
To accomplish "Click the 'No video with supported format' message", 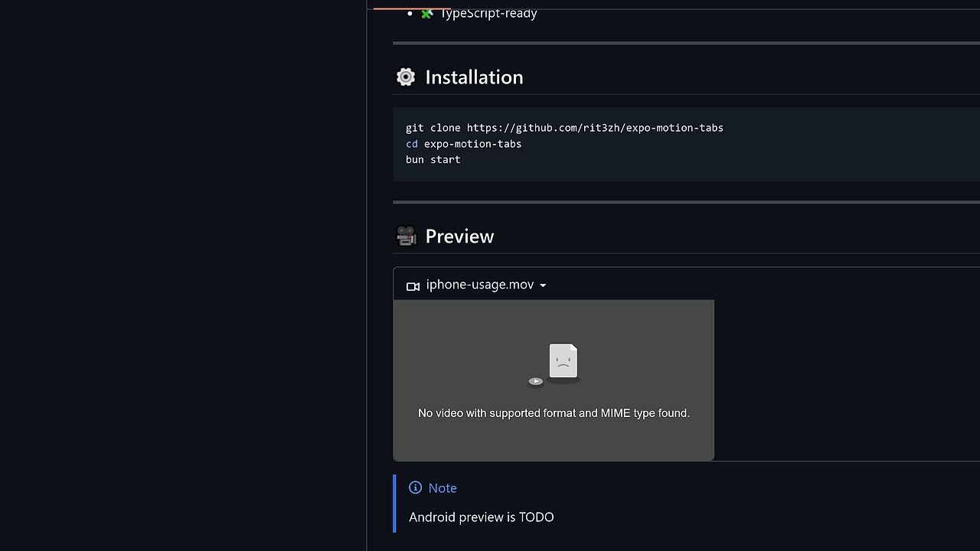I will click(554, 412).
